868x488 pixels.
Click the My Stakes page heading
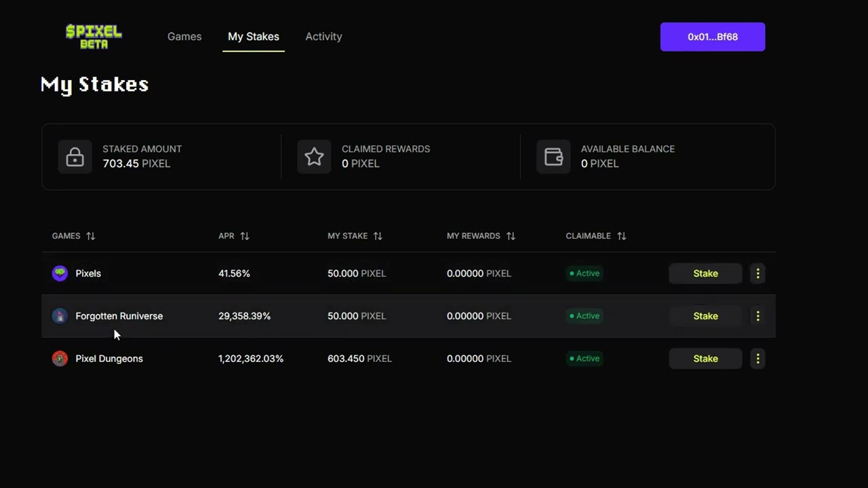click(x=94, y=85)
